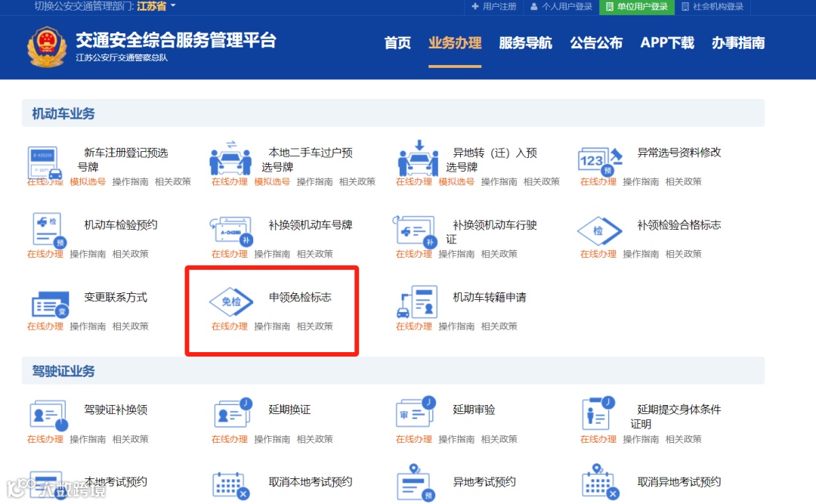Click the 异常选号资料修改 123 icon
Image resolution: width=816 pixels, height=504 pixels.
600,161
